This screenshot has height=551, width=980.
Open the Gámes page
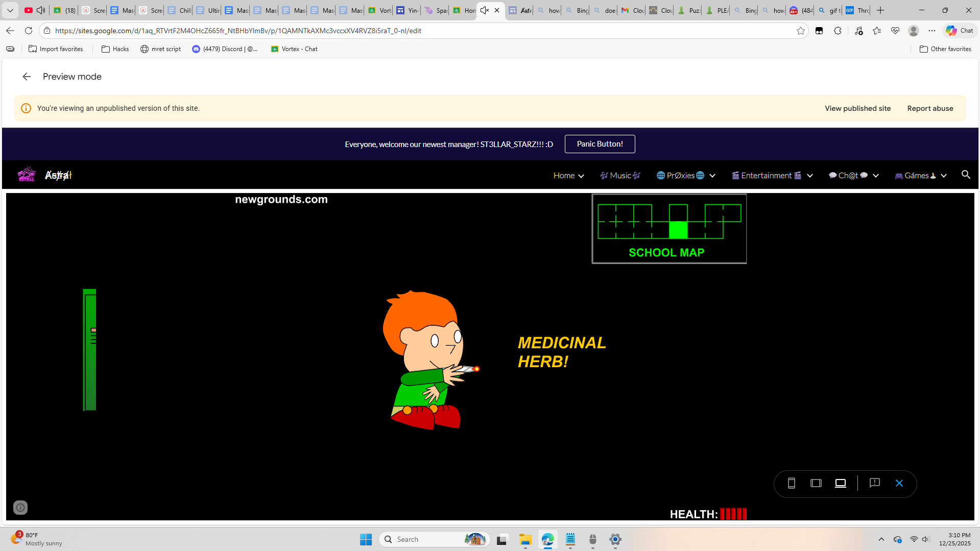[x=916, y=175]
